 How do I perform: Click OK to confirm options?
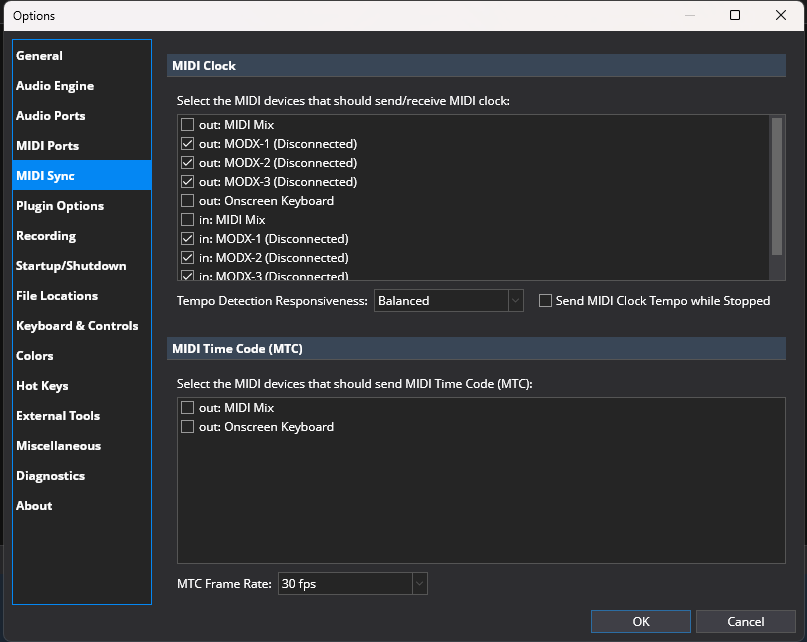(641, 622)
